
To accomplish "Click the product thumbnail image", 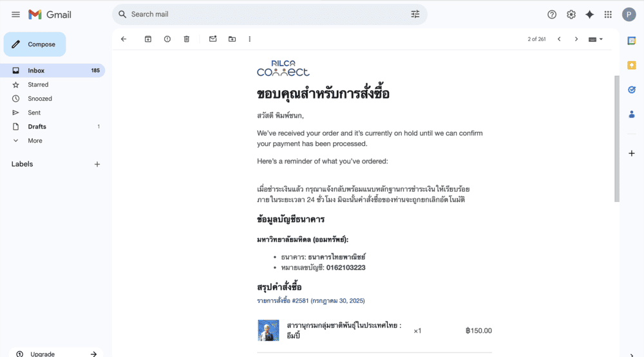I will point(268,331).
